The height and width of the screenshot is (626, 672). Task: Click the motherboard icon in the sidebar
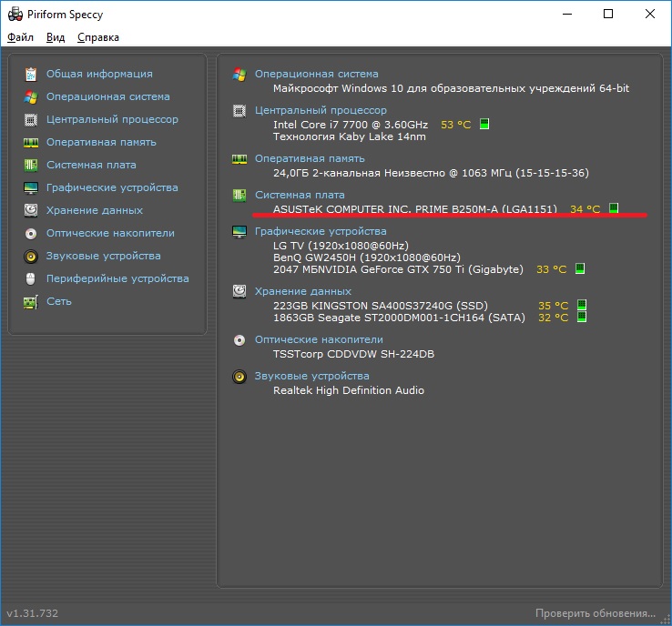tap(30, 165)
